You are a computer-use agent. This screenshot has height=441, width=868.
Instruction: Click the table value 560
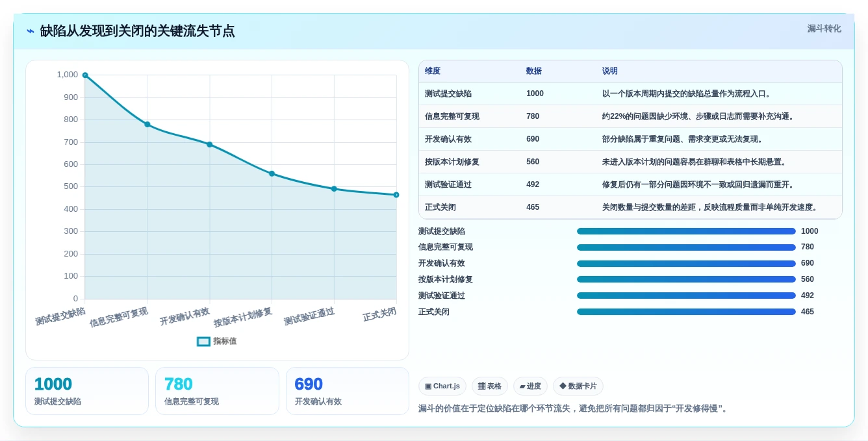pyautogui.click(x=533, y=162)
